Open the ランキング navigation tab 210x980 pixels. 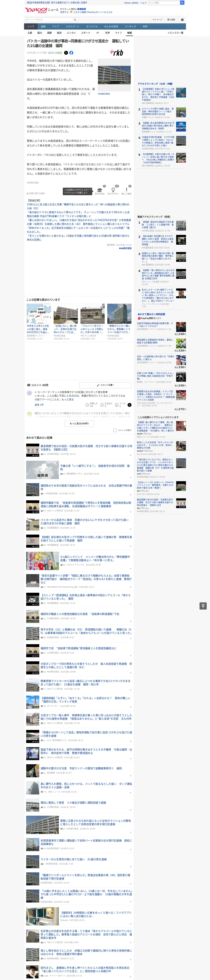pyautogui.click(x=130, y=26)
